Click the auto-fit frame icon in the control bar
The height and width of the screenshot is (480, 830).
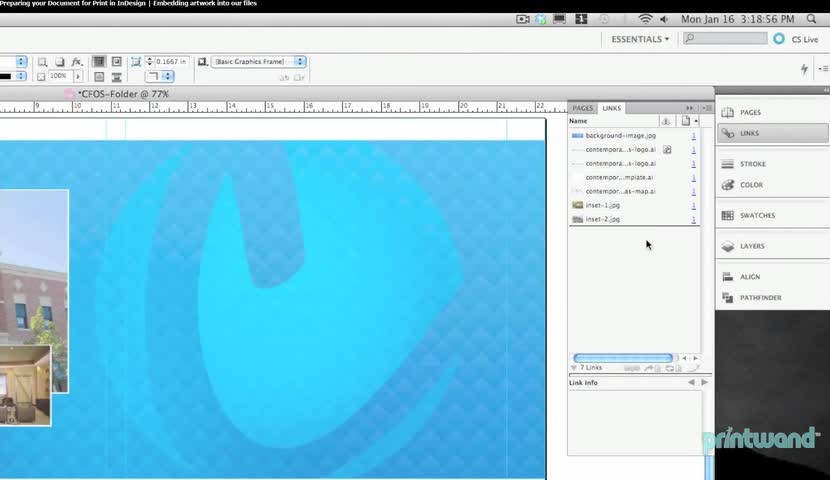136,61
